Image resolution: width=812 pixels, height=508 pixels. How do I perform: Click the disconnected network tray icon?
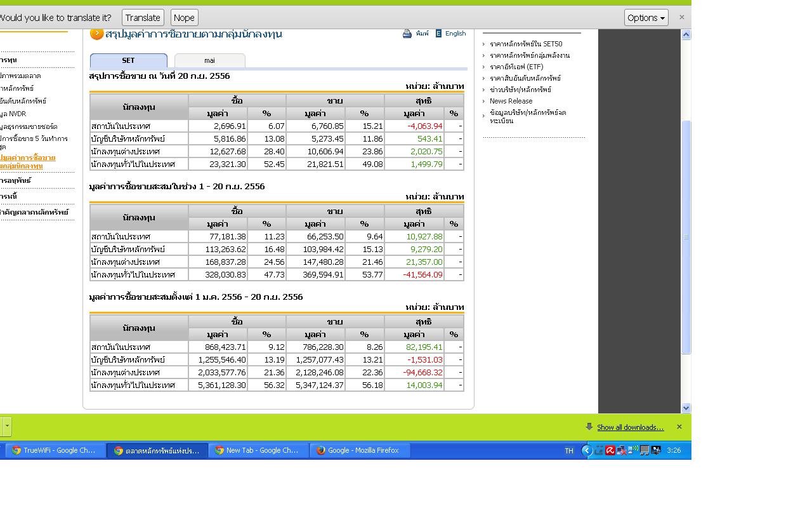click(x=622, y=450)
